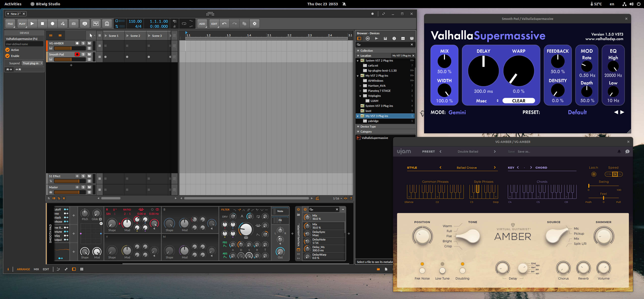Open the network icon in system tray

point(624,4)
